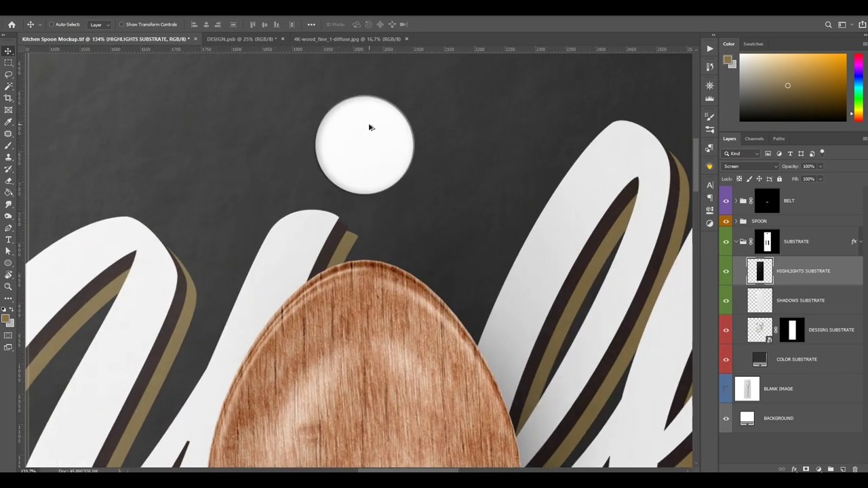Select the Path Selection tool
Viewport: 868px width, 488px height.
coord(8,251)
